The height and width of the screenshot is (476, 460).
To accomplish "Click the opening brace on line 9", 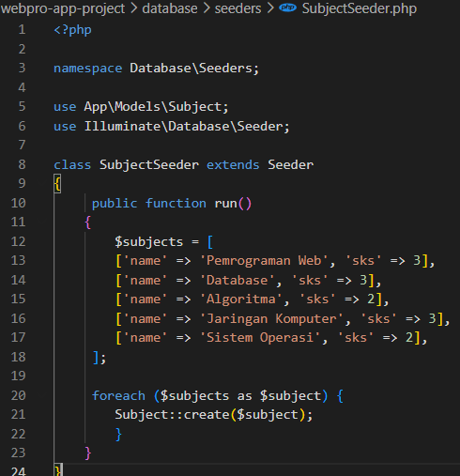I will (x=57, y=184).
